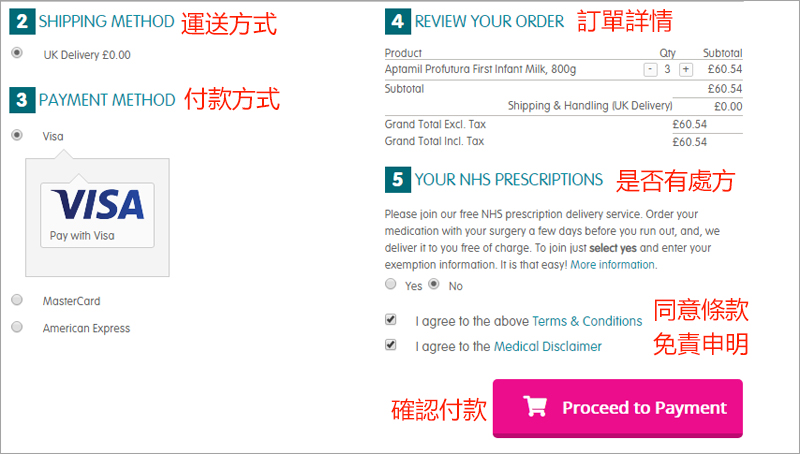Screen dimensions: 800x454
Task: Click the shopping cart icon on payment button
Action: point(535,407)
